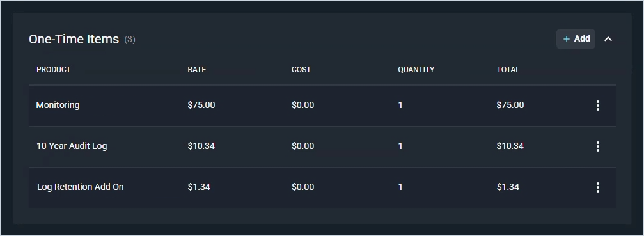Screen dimensions: 644x236
Task: Sort by the PRODUCT column header
Action: click(53, 69)
